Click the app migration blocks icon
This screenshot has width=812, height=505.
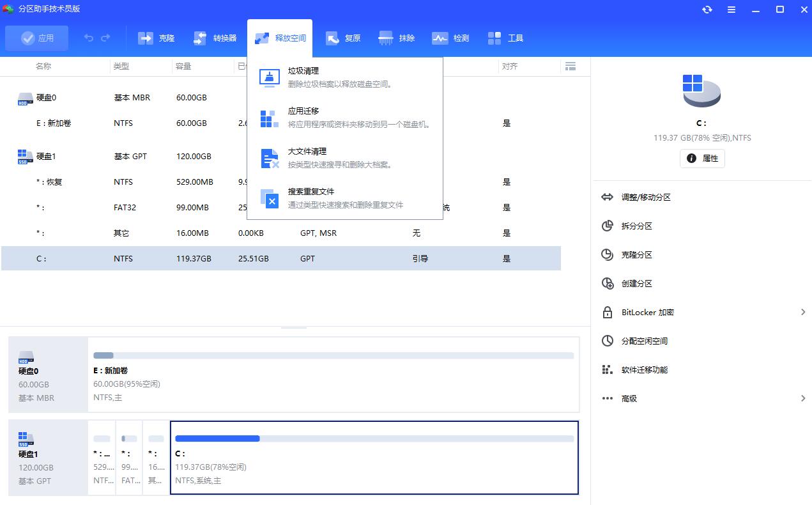coord(270,118)
